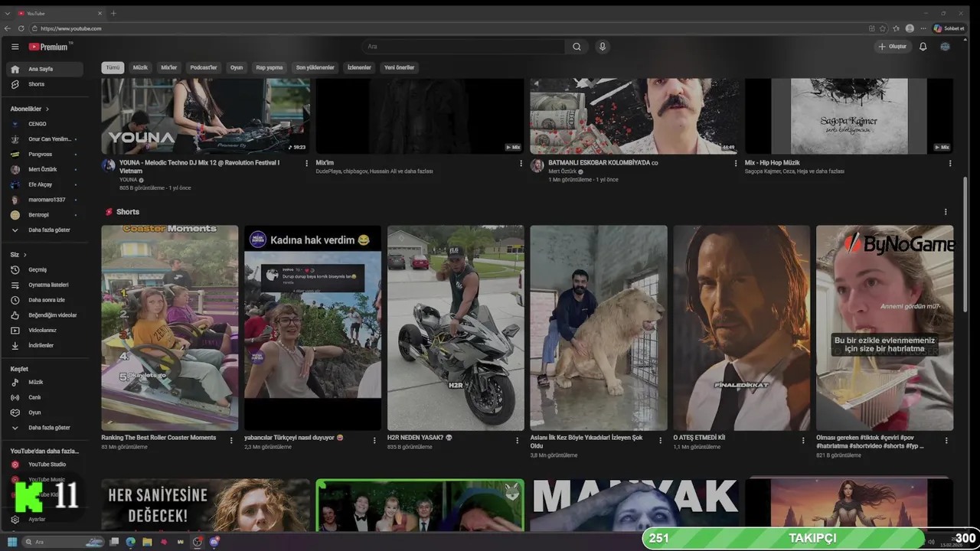Open File Explorer from the taskbar
Screen dimensions: 980x551
147,542
